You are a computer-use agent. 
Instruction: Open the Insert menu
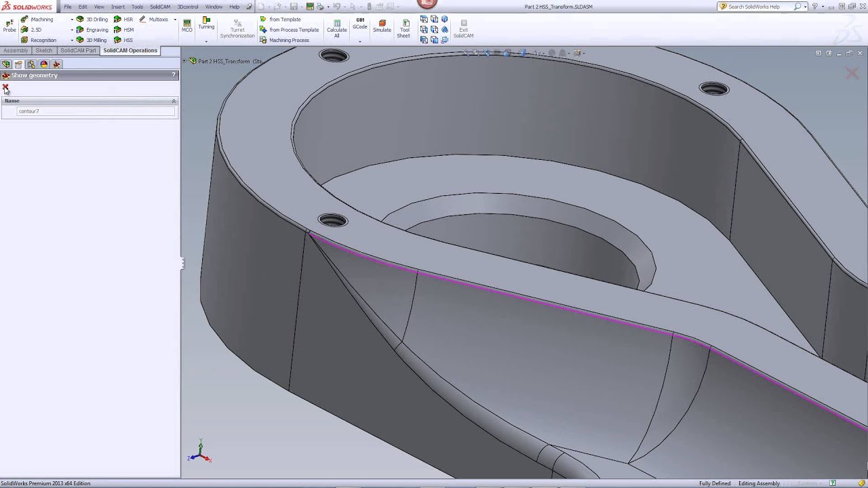click(x=118, y=7)
